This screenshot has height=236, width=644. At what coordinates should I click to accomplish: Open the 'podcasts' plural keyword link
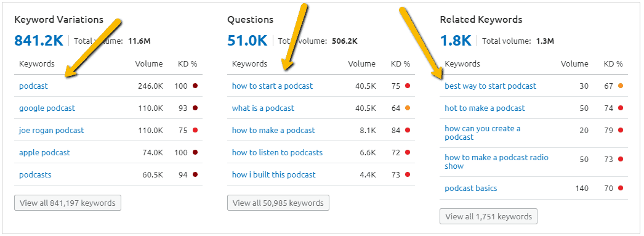coord(35,175)
